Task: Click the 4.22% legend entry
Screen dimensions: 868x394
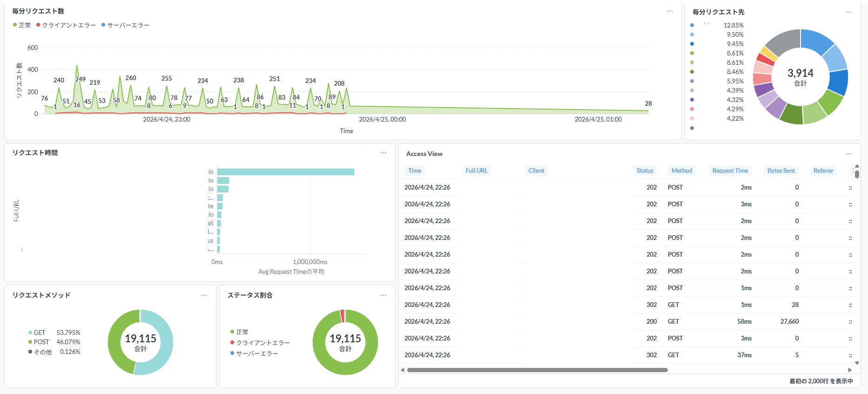Action: (717, 118)
